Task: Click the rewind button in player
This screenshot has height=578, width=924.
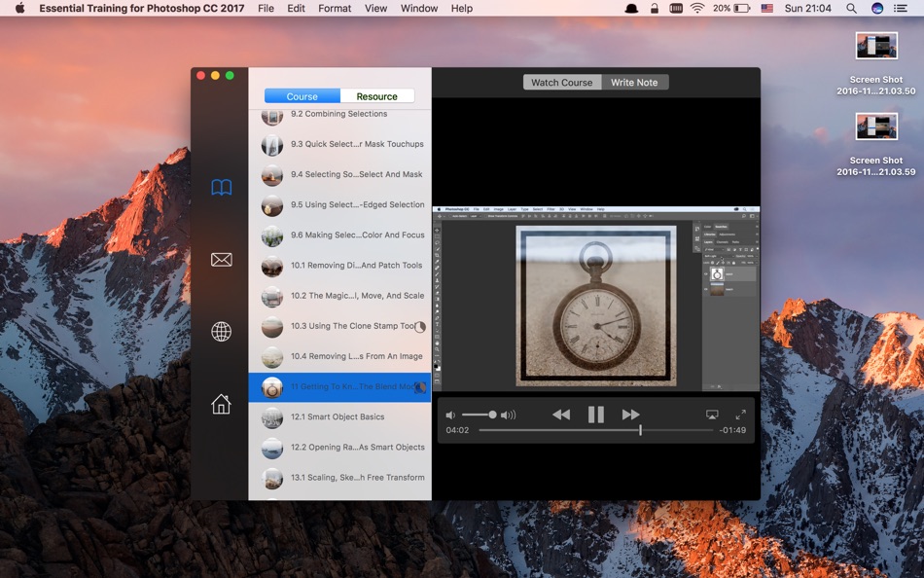Action: tap(561, 415)
